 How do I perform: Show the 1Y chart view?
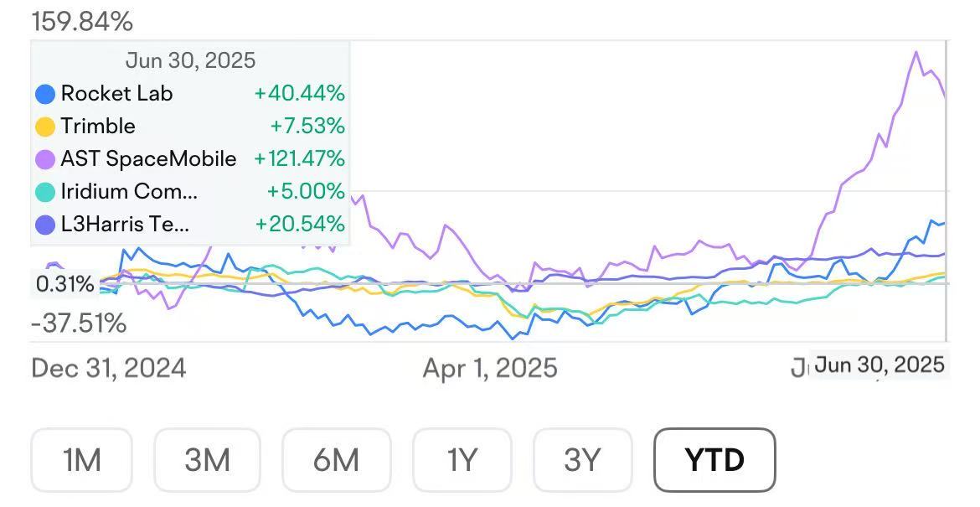[x=462, y=460]
